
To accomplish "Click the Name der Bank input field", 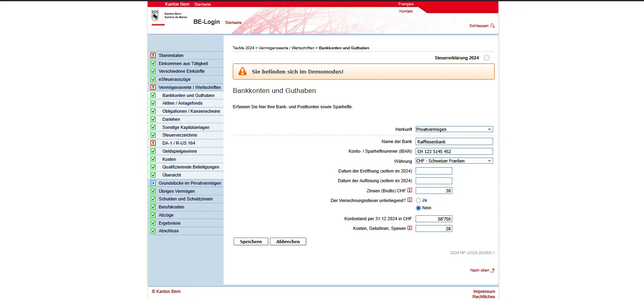I will 454,142.
